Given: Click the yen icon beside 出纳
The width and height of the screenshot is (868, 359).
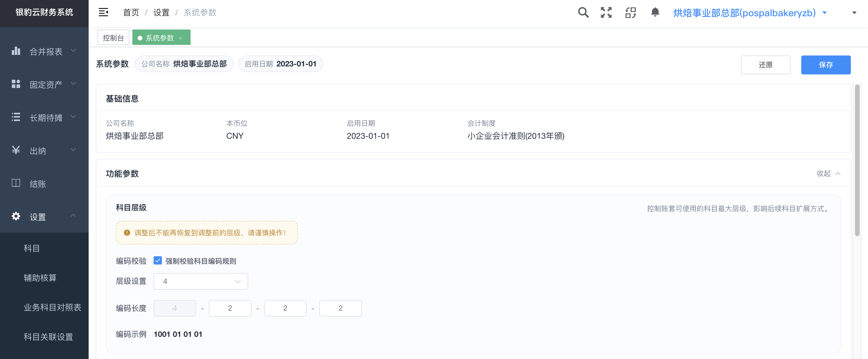Looking at the screenshot, I should tap(16, 150).
